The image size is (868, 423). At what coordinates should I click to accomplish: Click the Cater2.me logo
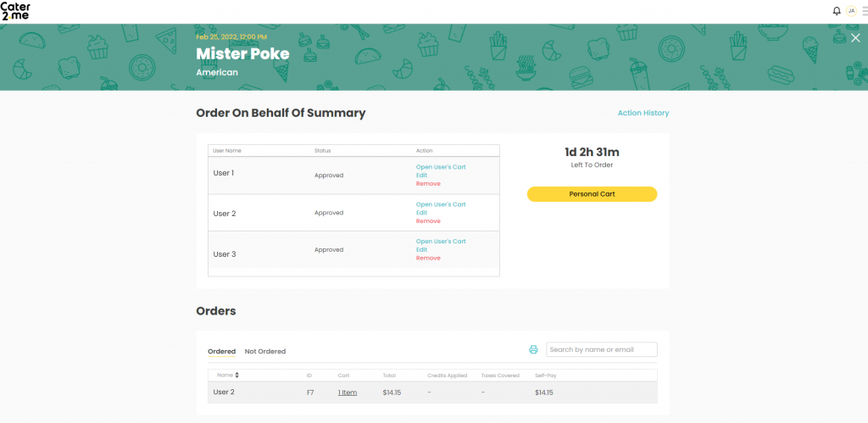(15, 11)
